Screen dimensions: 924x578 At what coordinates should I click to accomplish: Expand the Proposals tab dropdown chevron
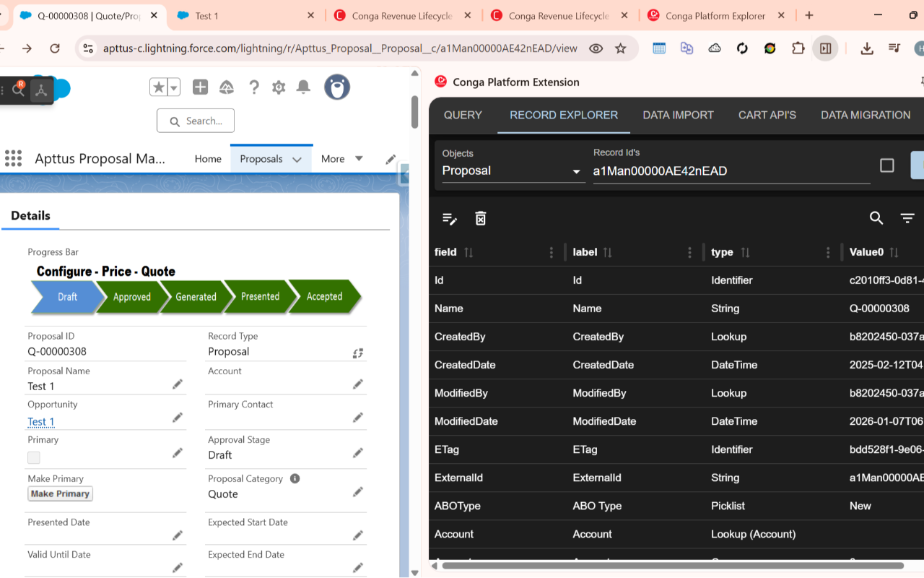[297, 160]
